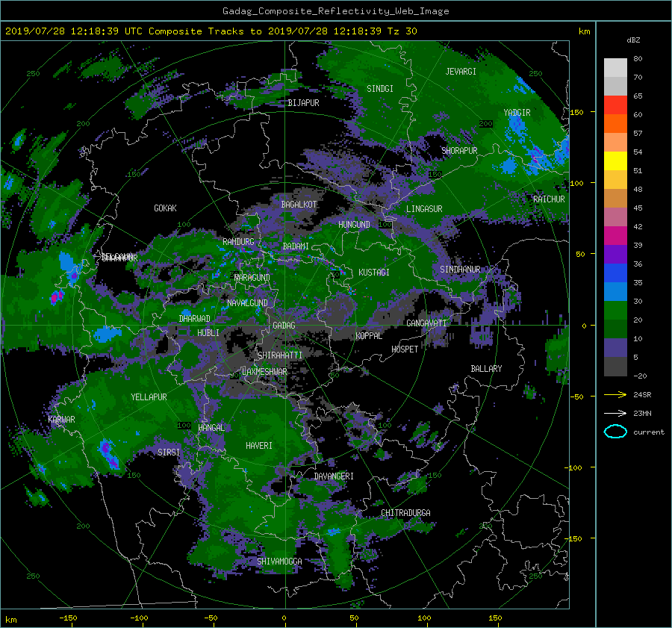This screenshot has width=672, height=628.
Task: Click the BALLARY city label
Action: pyautogui.click(x=486, y=369)
